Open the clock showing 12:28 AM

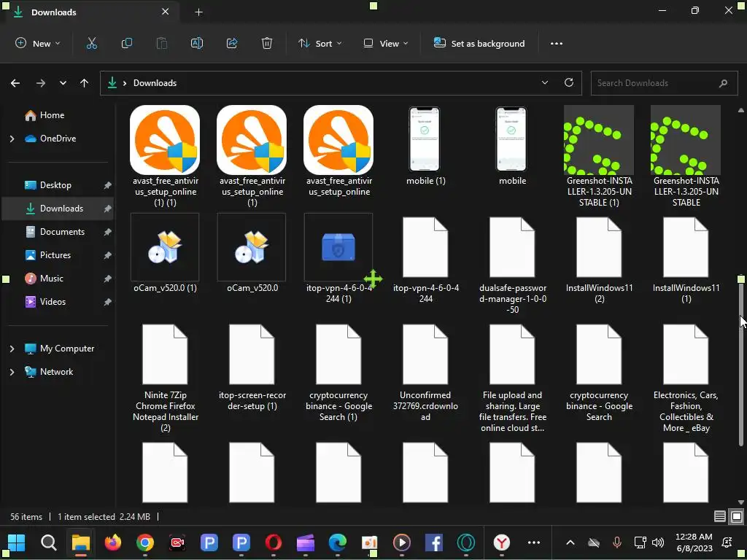[694, 542]
